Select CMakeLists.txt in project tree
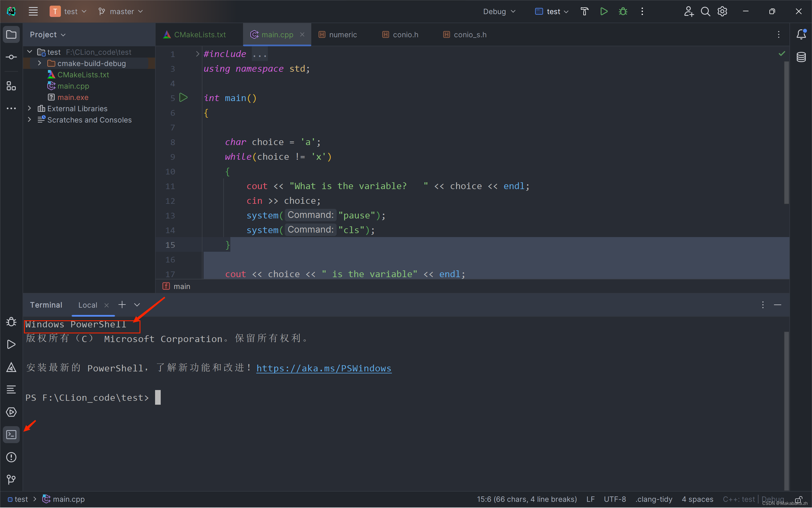812x508 pixels. click(83, 75)
